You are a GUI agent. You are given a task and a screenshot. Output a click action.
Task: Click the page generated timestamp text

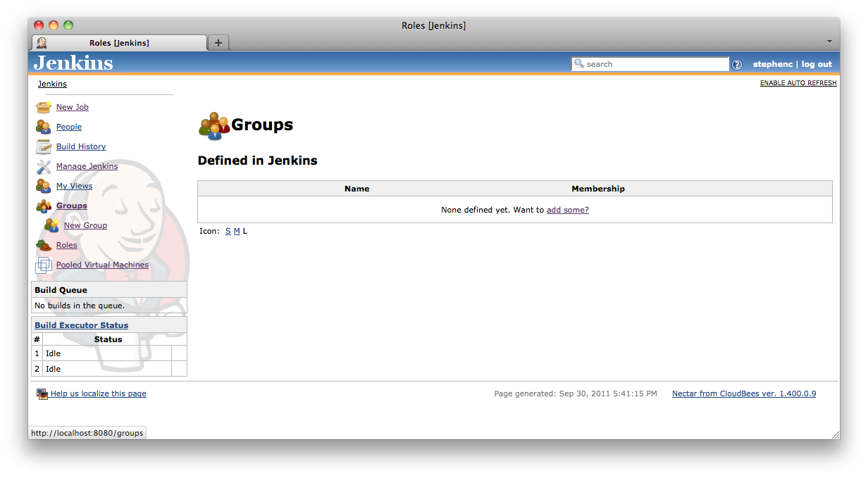tap(576, 394)
